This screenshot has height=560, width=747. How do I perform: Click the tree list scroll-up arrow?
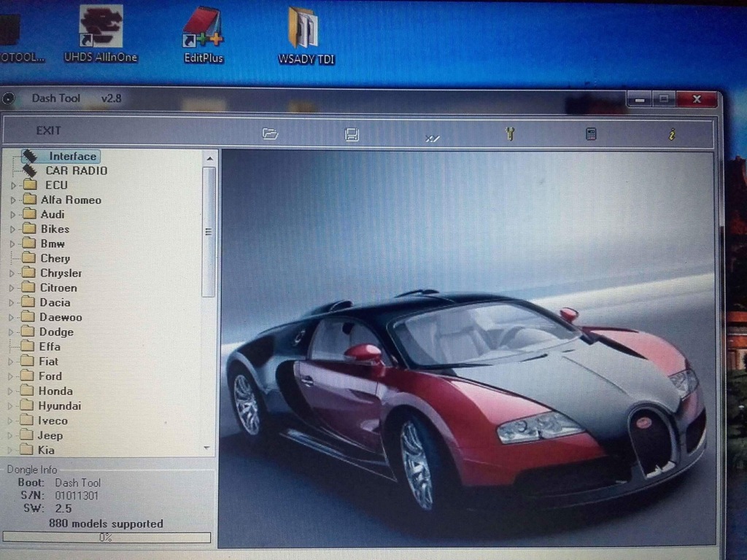click(x=209, y=158)
